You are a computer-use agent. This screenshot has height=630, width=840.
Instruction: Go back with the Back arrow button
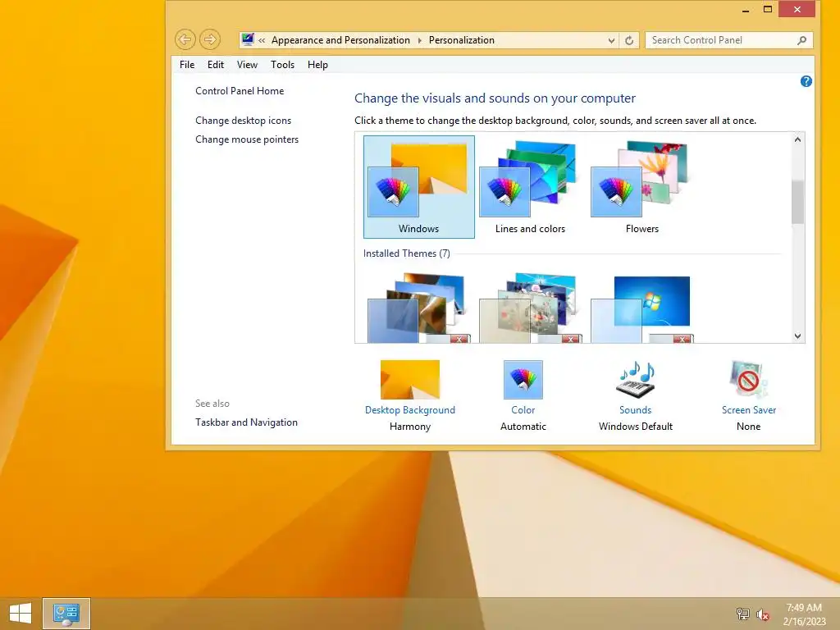[185, 39]
